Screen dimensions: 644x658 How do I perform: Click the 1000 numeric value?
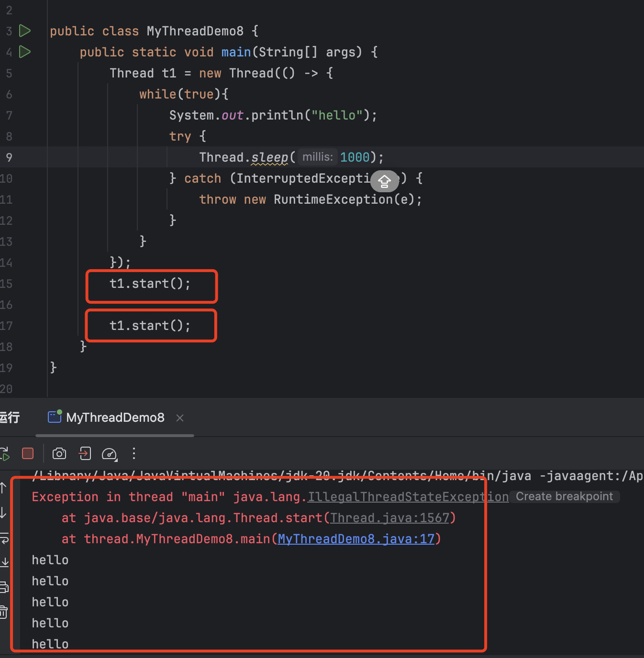(x=355, y=157)
